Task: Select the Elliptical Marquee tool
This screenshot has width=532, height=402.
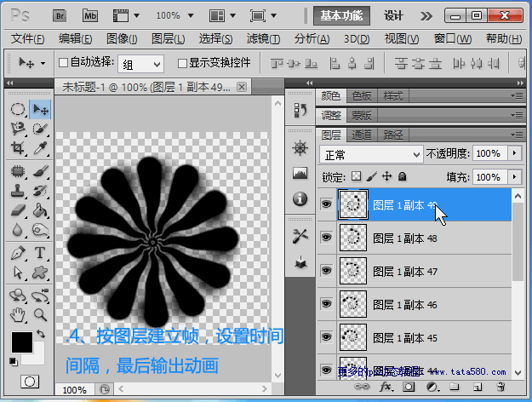Action: pyautogui.click(x=18, y=109)
